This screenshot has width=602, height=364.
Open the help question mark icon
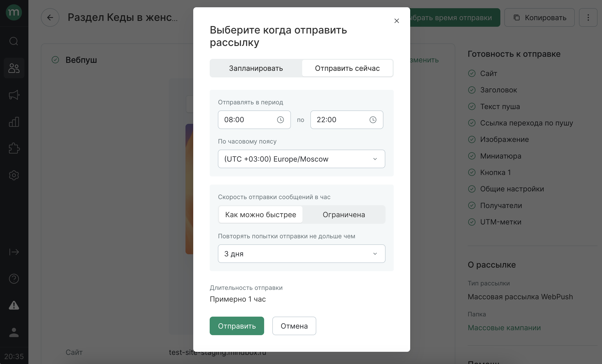tap(14, 279)
